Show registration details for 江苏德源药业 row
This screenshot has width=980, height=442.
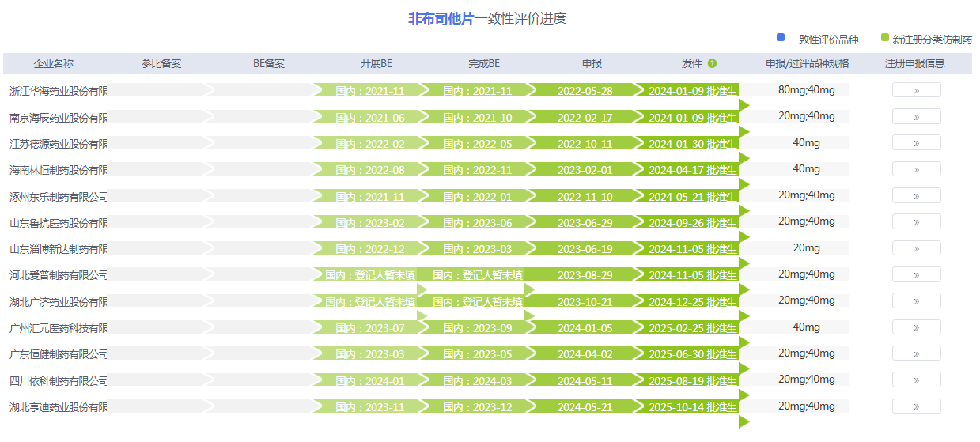(x=916, y=143)
